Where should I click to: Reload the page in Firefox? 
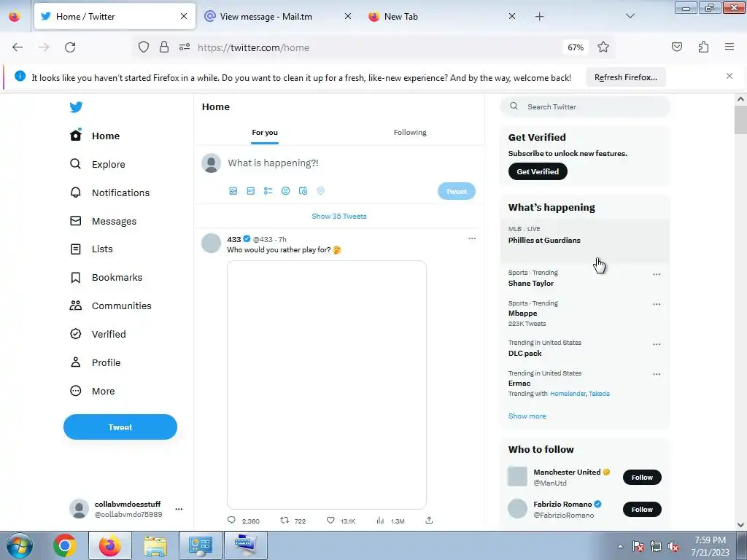tap(70, 47)
